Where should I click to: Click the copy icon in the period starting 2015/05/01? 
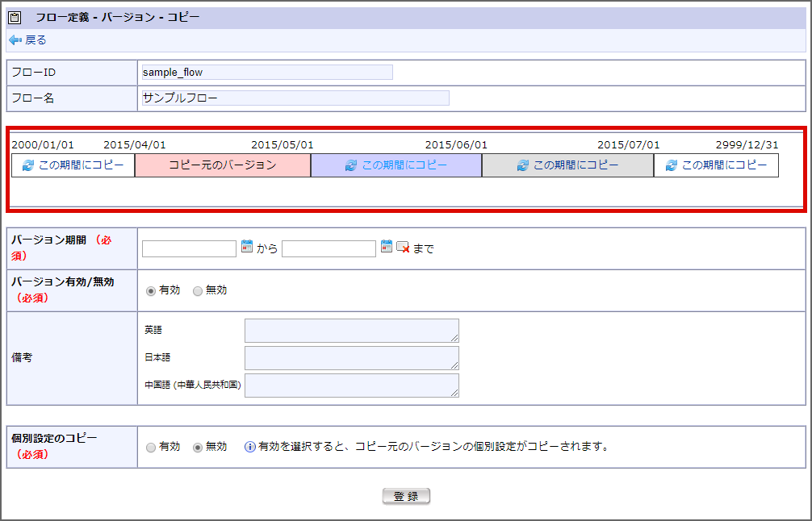point(351,165)
